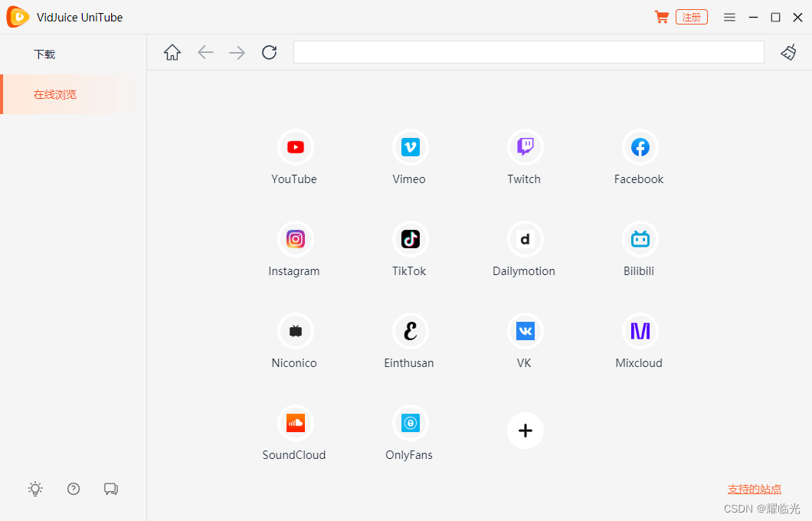Open the Dailymotion site shortcut
The image size is (812, 521).
525,239
